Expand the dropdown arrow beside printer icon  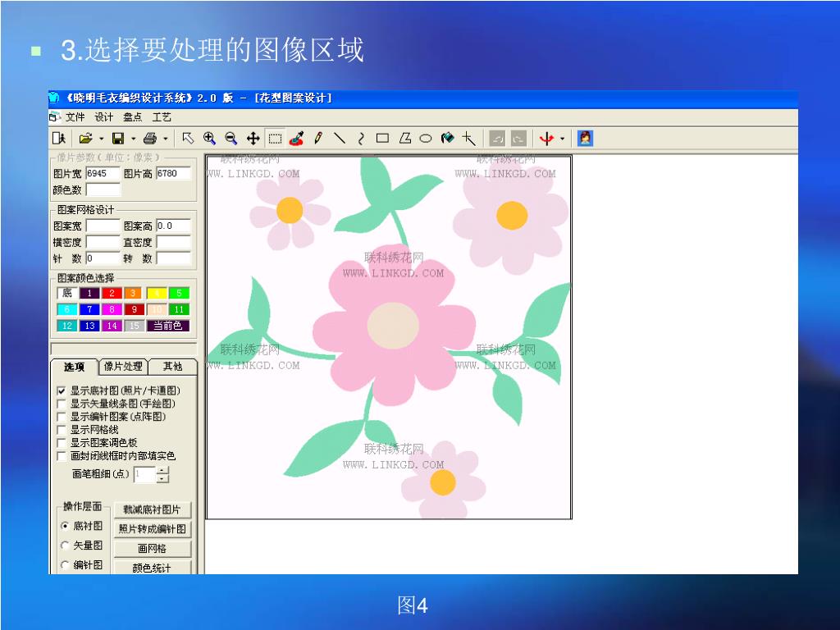(x=166, y=139)
